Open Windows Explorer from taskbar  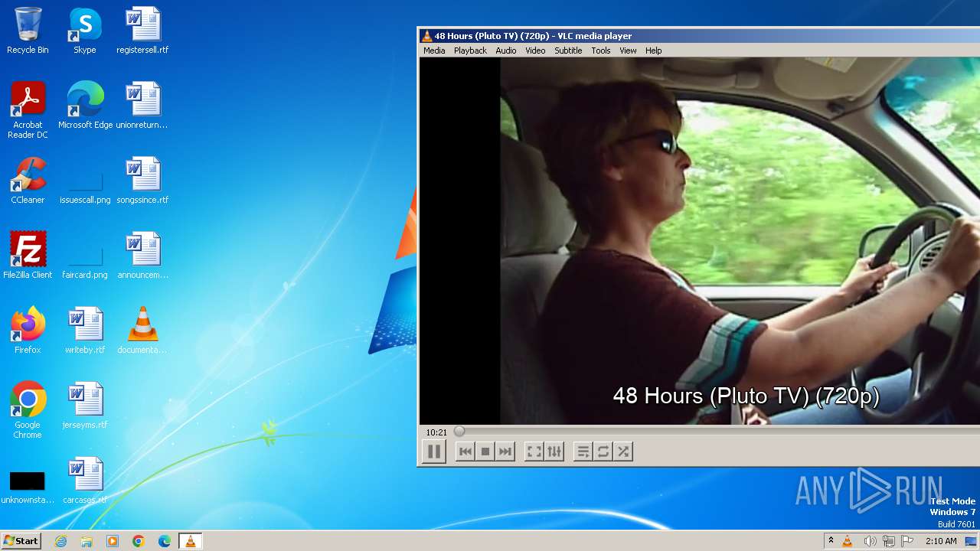(87, 541)
